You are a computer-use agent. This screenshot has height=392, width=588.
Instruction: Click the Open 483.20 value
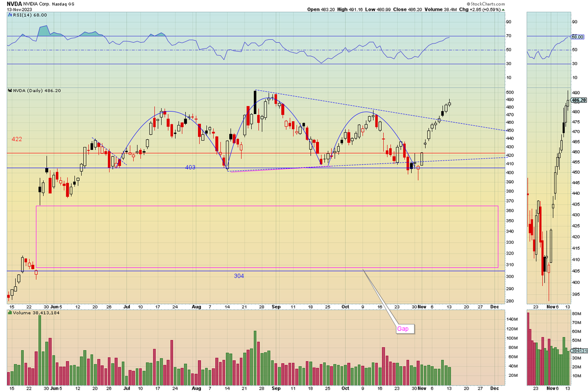coord(321,9)
